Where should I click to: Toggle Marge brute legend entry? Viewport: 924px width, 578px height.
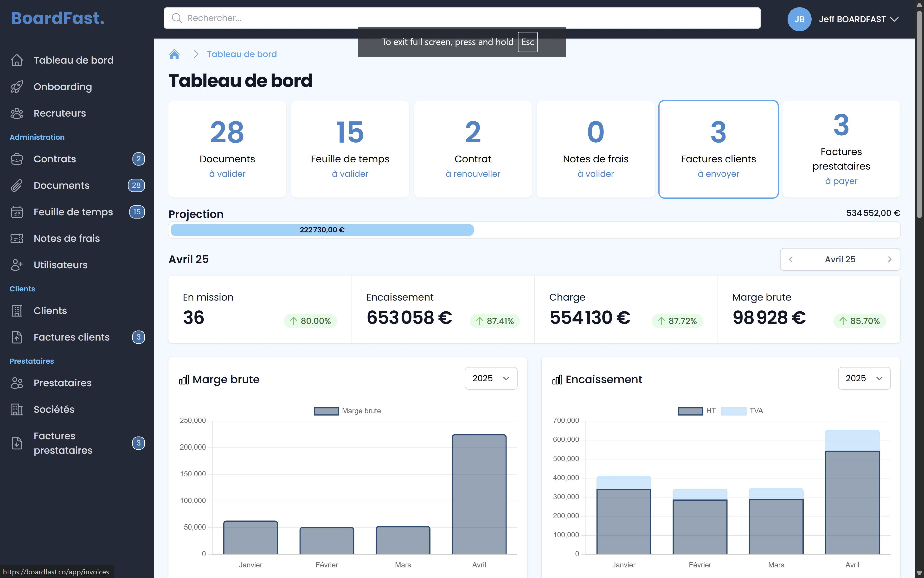[x=347, y=411]
